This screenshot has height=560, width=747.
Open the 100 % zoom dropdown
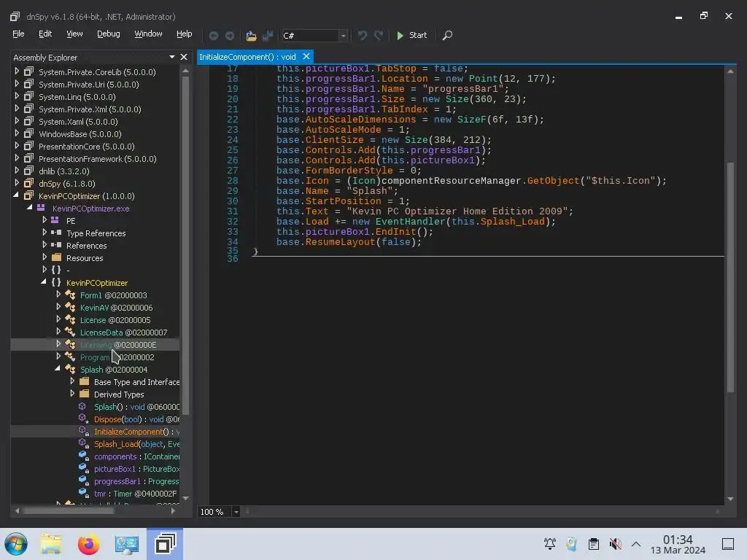236,511
